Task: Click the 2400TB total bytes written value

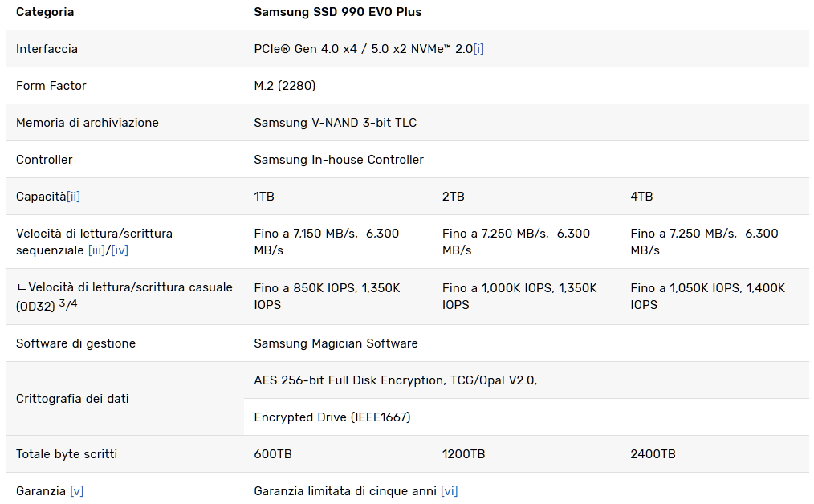Action: click(653, 454)
